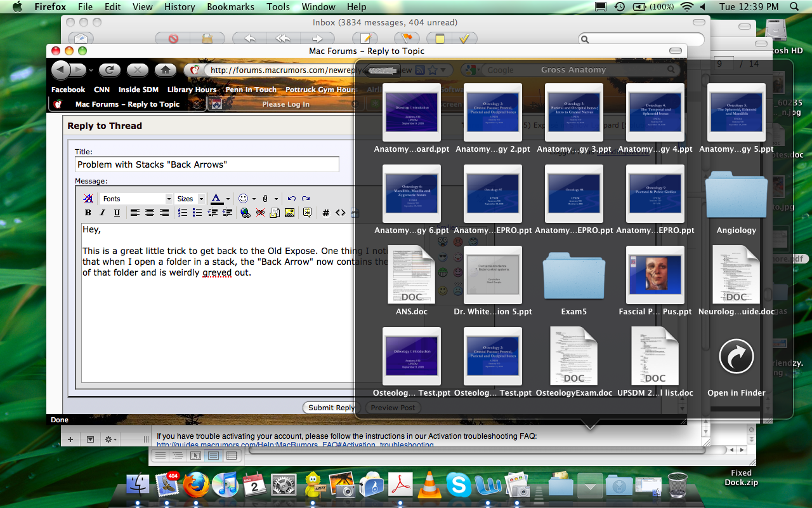Click Preview Post button
The height and width of the screenshot is (508, 812).
(393, 408)
